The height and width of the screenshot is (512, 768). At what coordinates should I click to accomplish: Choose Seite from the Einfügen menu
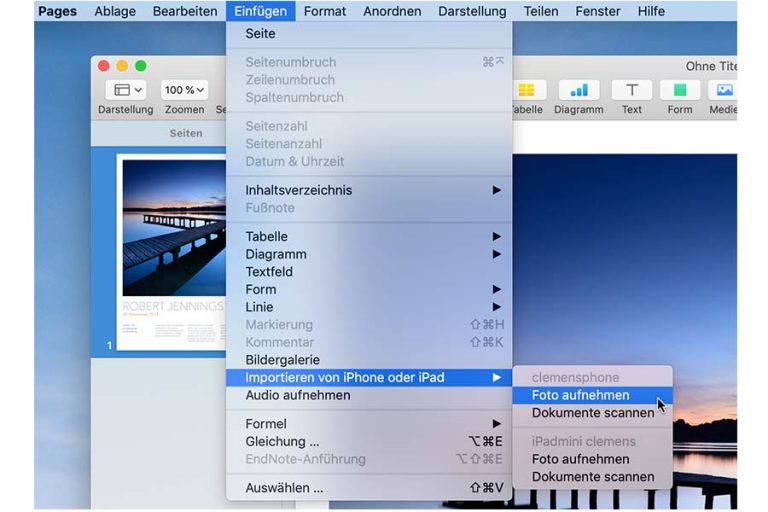[369, 33]
